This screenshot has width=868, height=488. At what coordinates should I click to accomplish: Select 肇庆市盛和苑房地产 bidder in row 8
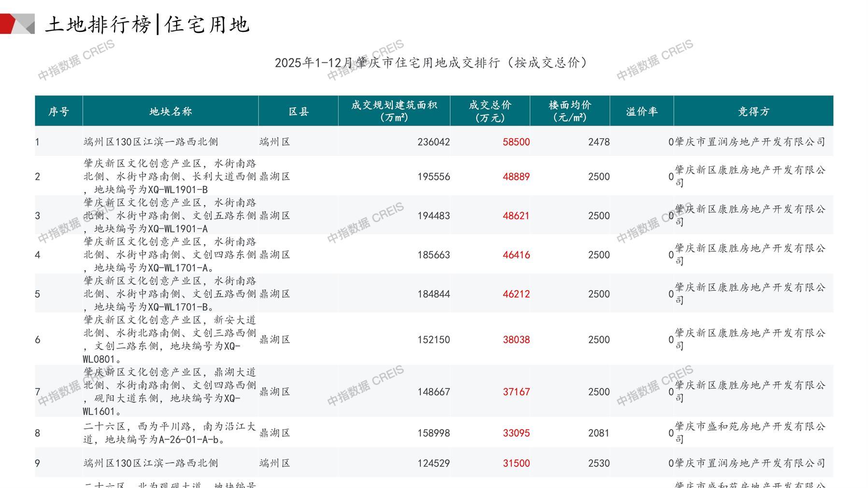coord(750,432)
